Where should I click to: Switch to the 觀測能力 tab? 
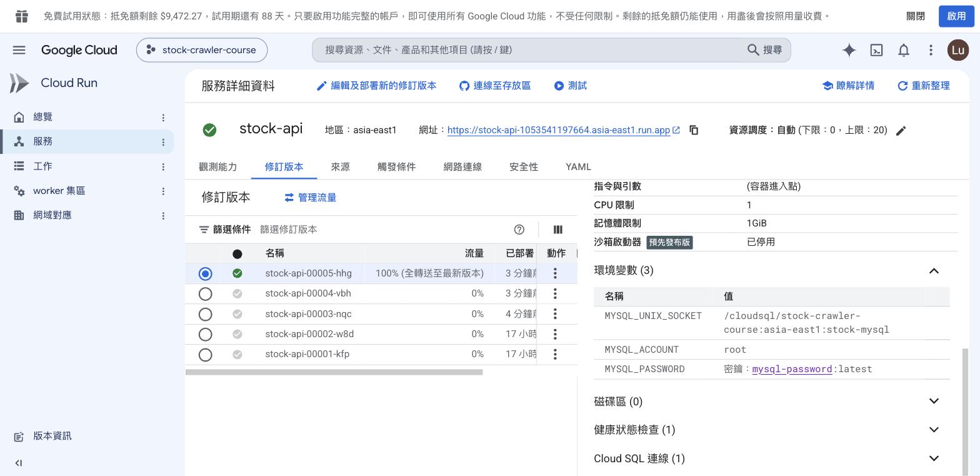(x=218, y=167)
